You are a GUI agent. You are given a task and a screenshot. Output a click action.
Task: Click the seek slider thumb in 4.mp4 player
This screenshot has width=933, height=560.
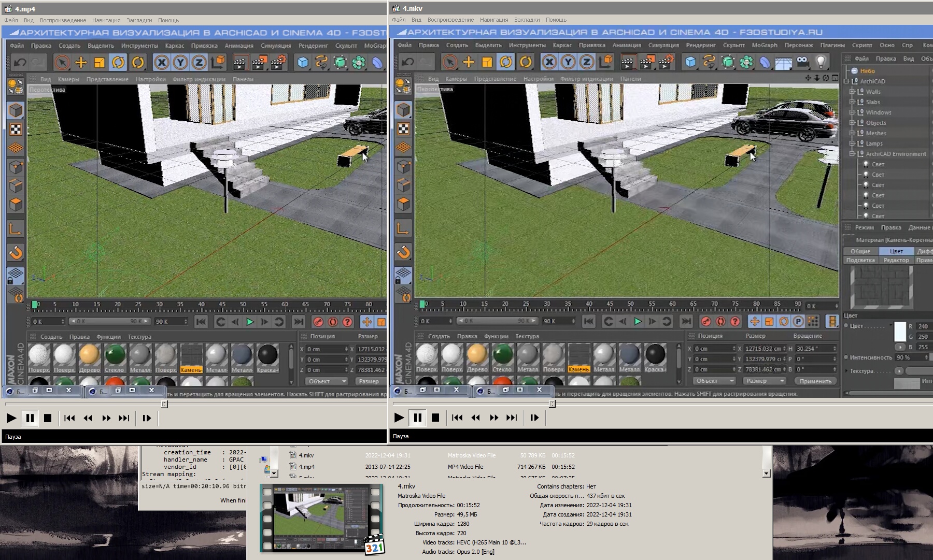point(164,404)
